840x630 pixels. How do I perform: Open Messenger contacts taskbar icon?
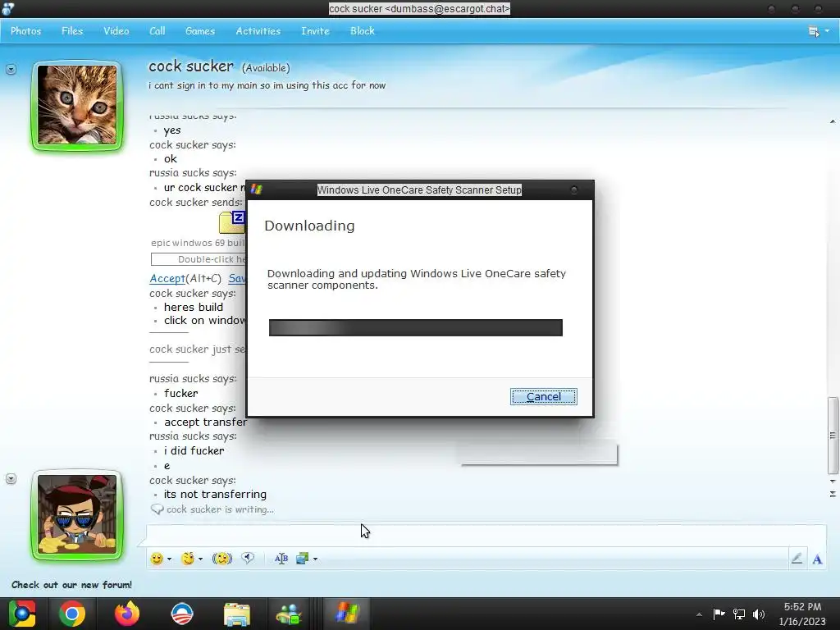click(x=289, y=614)
